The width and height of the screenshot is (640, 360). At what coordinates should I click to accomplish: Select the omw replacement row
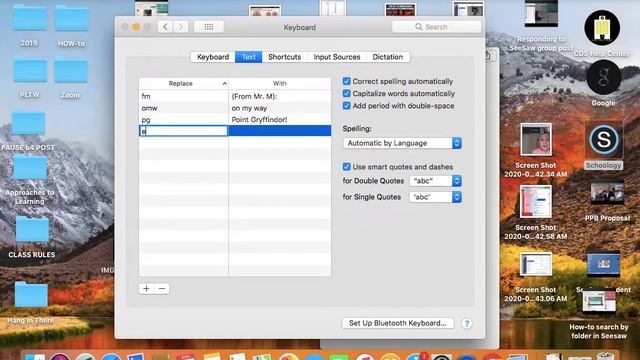pos(235,108)
